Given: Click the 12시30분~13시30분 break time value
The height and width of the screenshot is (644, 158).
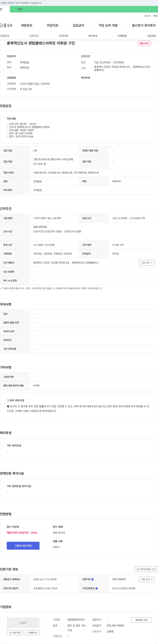Looking at the screenshot, I should pos(44,245).
